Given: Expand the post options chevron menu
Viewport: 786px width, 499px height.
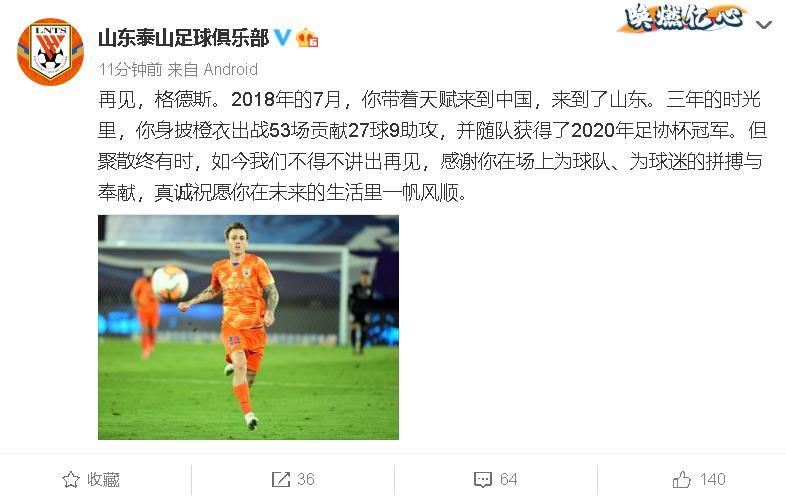Looking at the screenshot, I should tap(764, 25).
